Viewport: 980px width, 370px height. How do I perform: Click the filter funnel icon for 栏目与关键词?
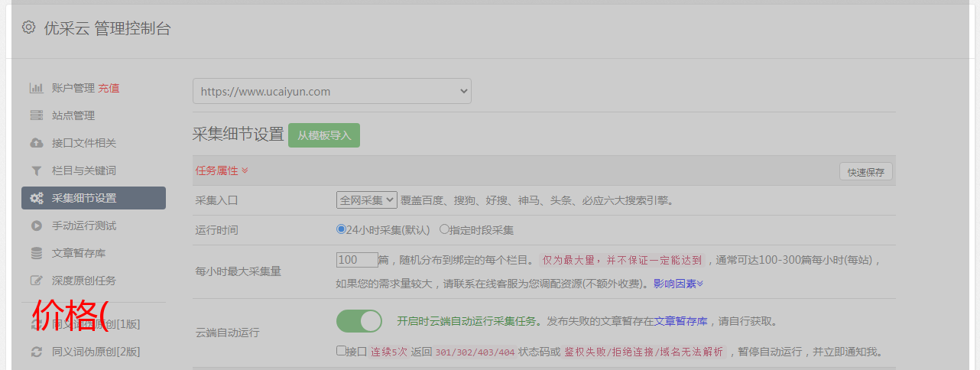click(36, 170)
